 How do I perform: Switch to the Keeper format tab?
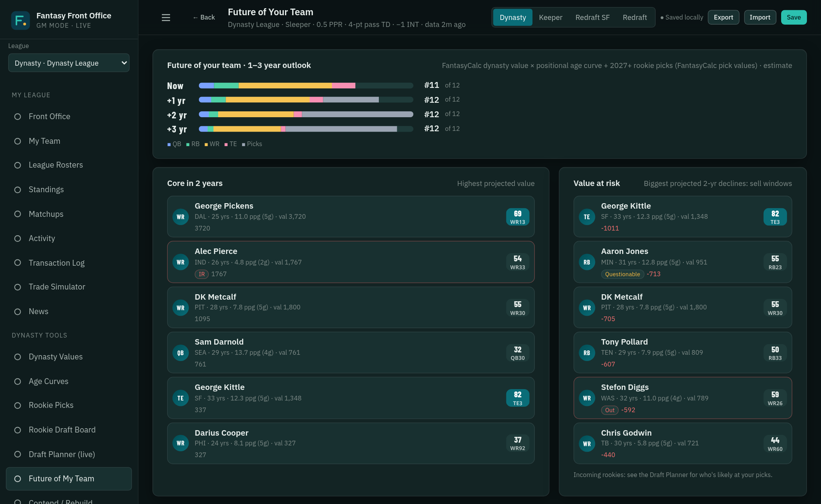pyautogui.click(x=550, y=17)
